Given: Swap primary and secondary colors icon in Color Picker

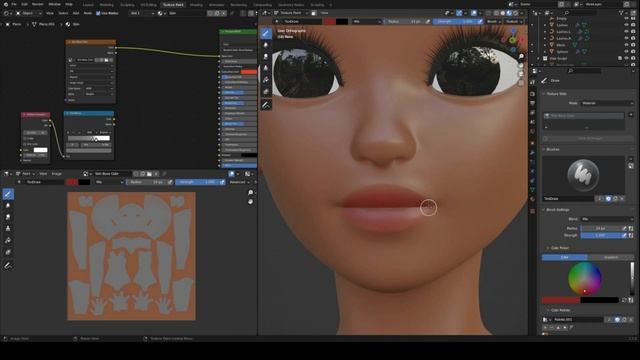Looking at the screenshot, I should 624,300.
